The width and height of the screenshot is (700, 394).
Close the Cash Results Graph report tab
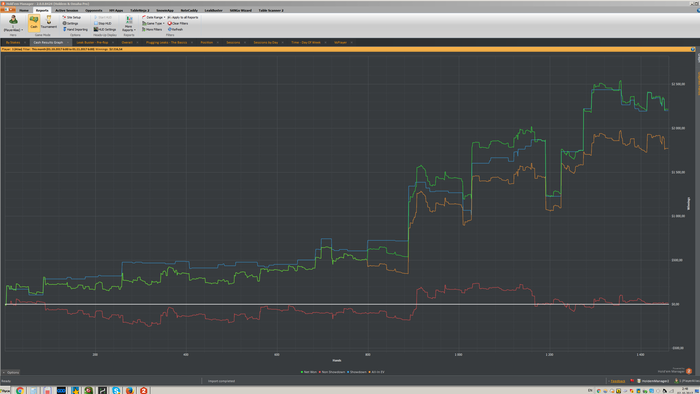[68, 42]
